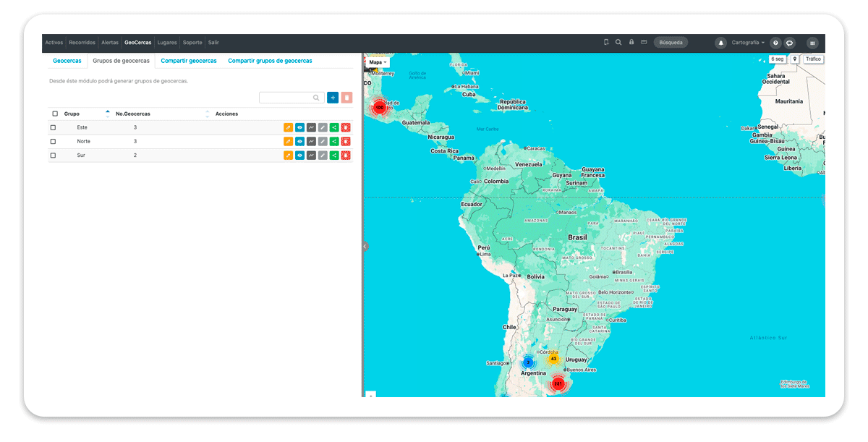Screen dimensions: 868x442
Task: Open Compartir grupos de geocercas tab
Action: [x=271, y=61]
